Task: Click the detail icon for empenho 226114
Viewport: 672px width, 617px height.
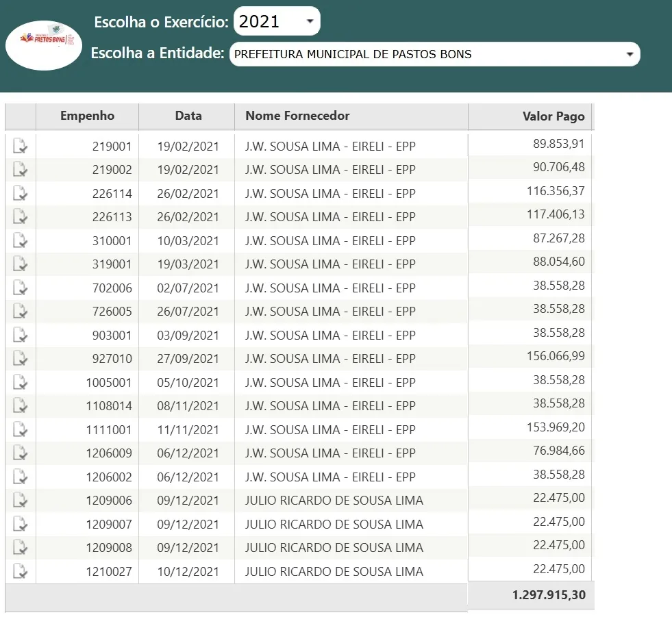Action: pos(21,193)
